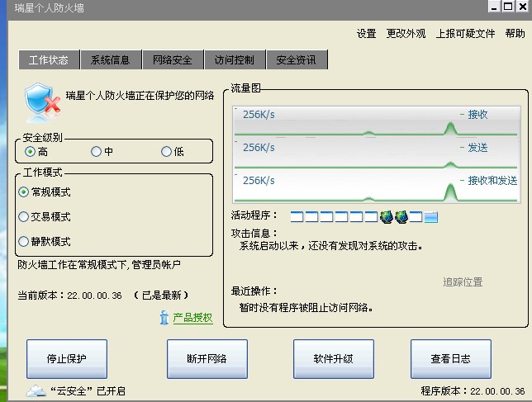This screenshot has width=532, height=402.
Task: Click 更改外观 to change skin
Action: (x=406, y=34)
